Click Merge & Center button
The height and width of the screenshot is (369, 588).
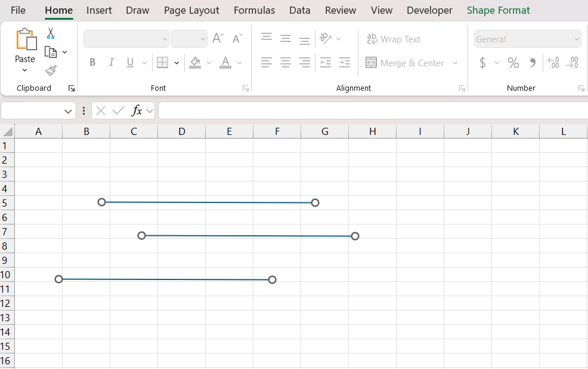click(405, 63)
